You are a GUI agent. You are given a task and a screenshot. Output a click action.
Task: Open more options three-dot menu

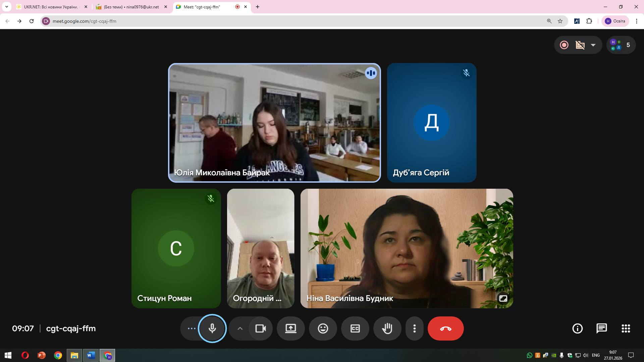(414, 328)
